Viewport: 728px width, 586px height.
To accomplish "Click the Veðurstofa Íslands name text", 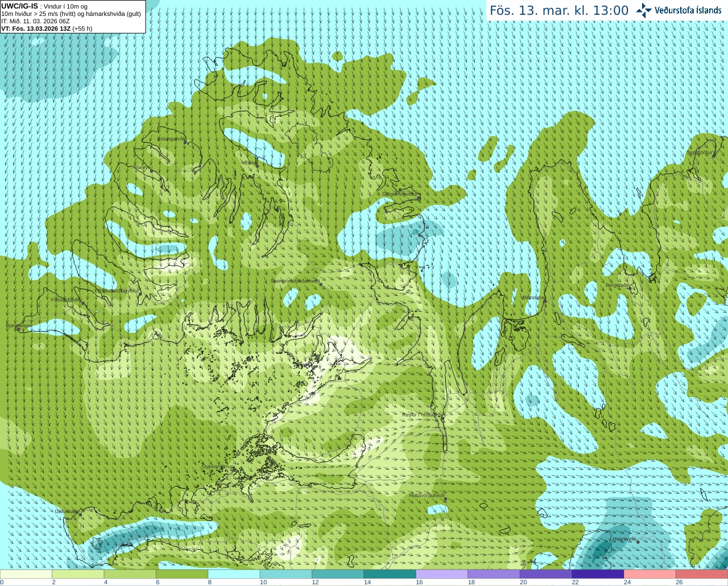I will click(688, 10).
